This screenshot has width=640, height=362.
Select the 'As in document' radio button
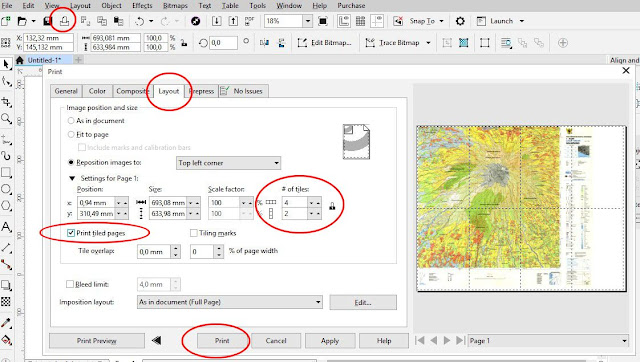[71, 120]
